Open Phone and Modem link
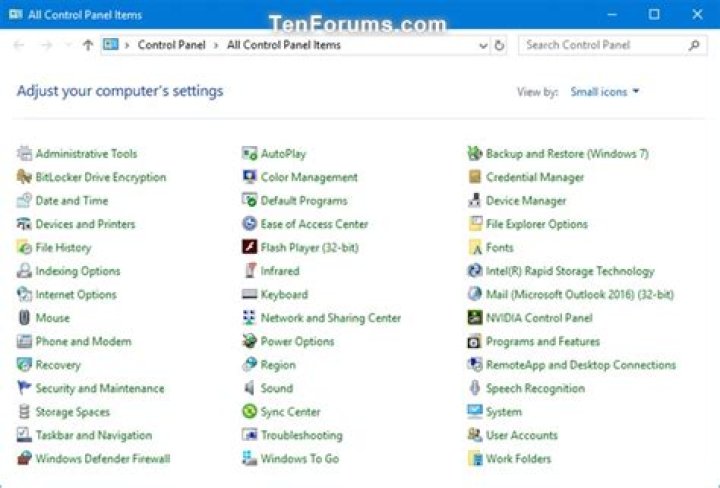Screen dimensions: 720x488 [x=84, y=341]
